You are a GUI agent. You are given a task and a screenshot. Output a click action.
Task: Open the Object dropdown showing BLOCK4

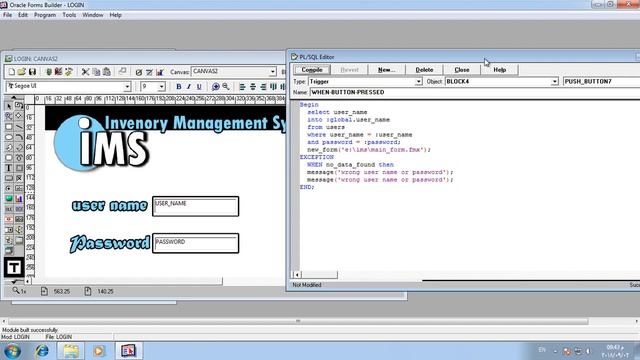click(x=554, y=82)
